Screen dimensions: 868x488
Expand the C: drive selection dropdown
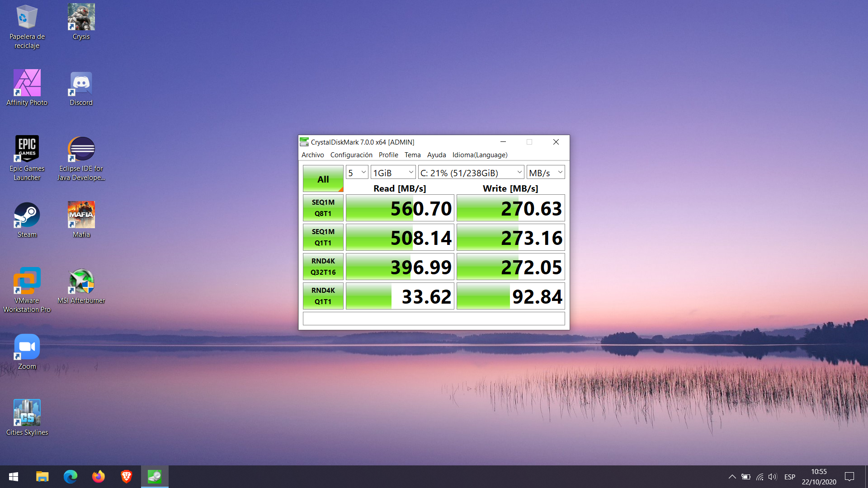click(471, 173)
